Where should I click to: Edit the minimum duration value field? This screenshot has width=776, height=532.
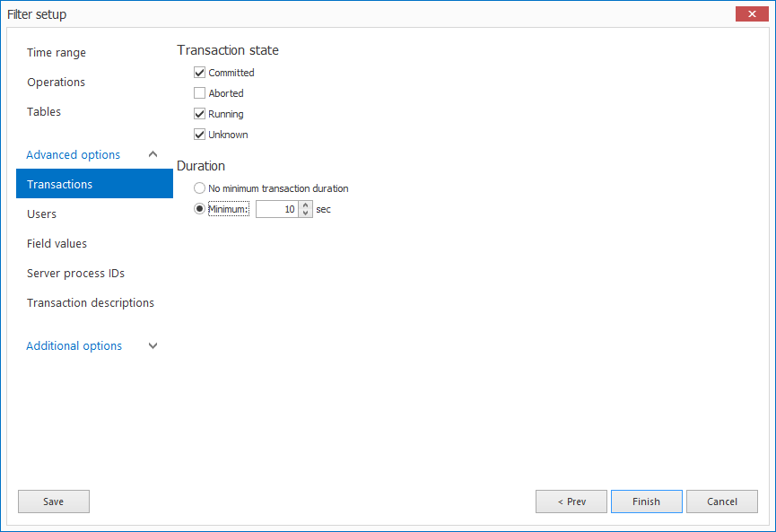coord(278,209)
